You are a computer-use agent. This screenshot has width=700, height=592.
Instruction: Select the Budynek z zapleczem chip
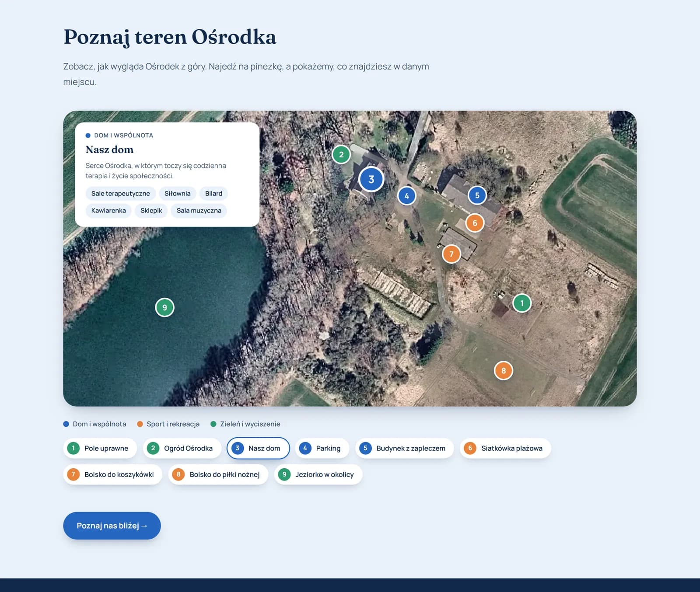[x=405, y=448]
